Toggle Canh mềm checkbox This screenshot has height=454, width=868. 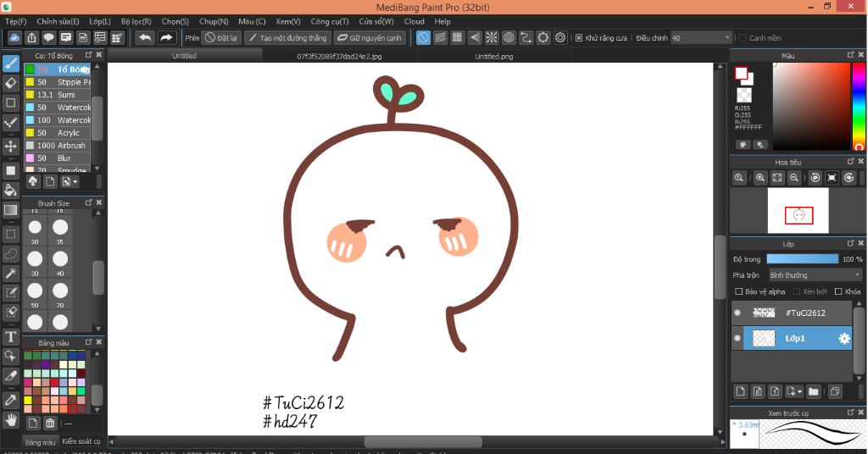point(743,38)
